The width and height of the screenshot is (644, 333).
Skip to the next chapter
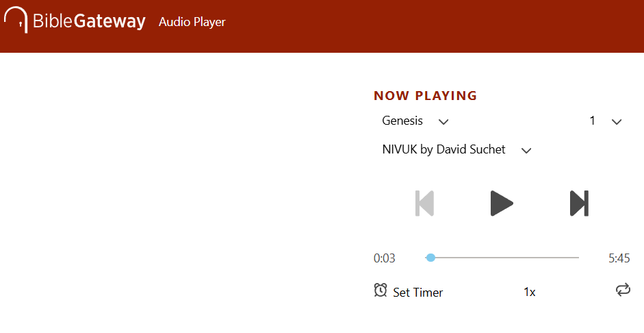click(579, 203)
